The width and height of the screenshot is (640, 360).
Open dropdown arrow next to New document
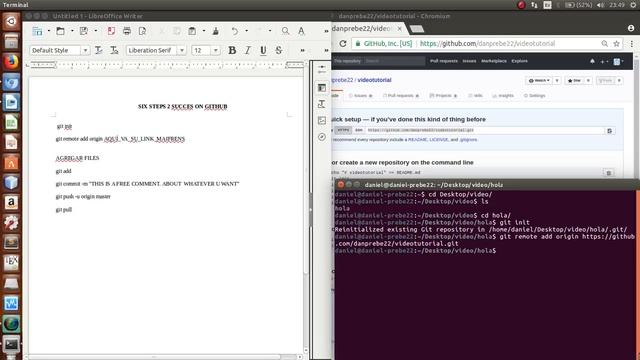(49, 31)
